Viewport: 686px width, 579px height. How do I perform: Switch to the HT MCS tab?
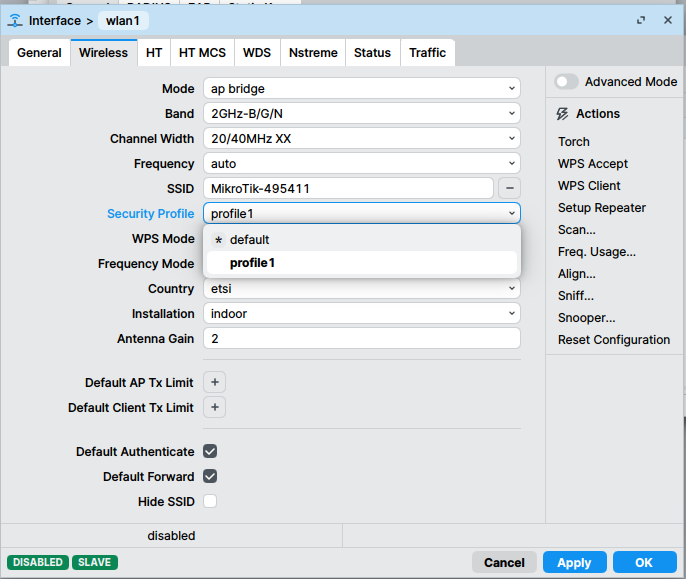coord(202,53)
